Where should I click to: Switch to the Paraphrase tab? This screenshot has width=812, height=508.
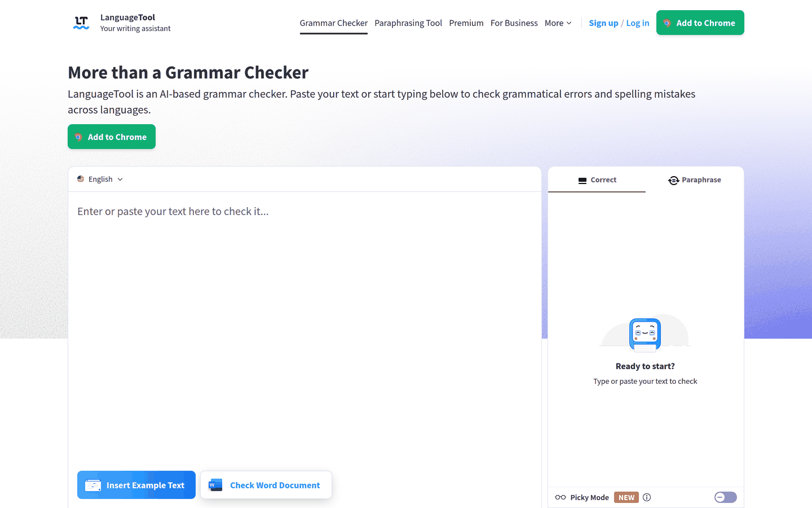[x=695, y=180]
